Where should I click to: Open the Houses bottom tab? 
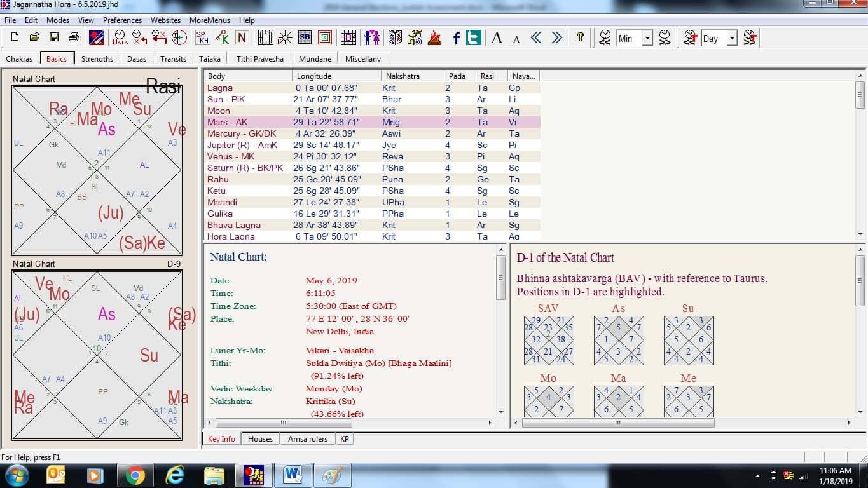(260, 439)
